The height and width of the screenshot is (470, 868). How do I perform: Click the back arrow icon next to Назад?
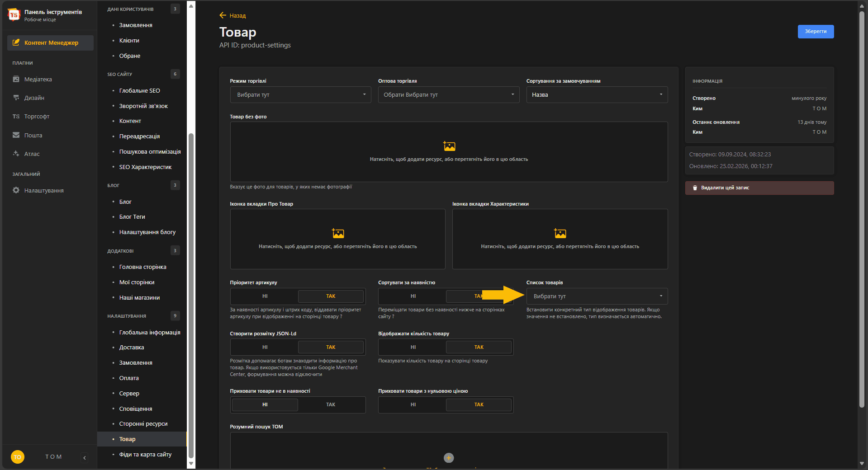click(223, 15)
